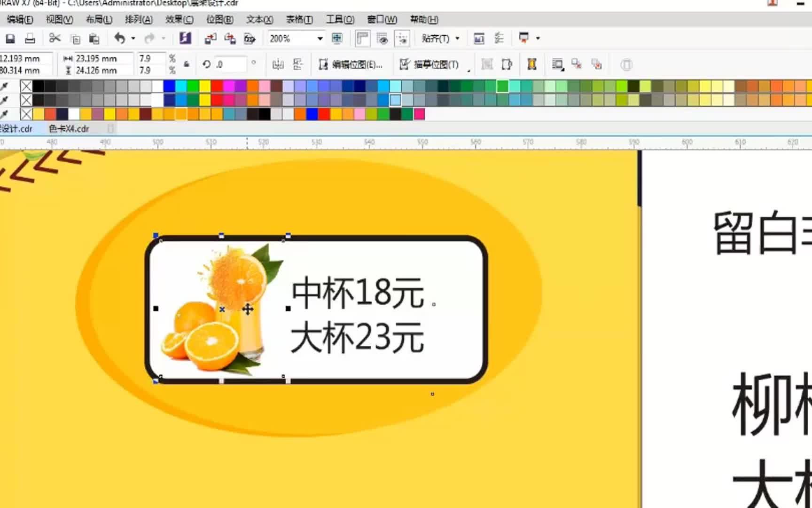Click the Paste clipboard icon
Image resolution: width=812 pixels, height=508 pixels.
click(94, 39)
